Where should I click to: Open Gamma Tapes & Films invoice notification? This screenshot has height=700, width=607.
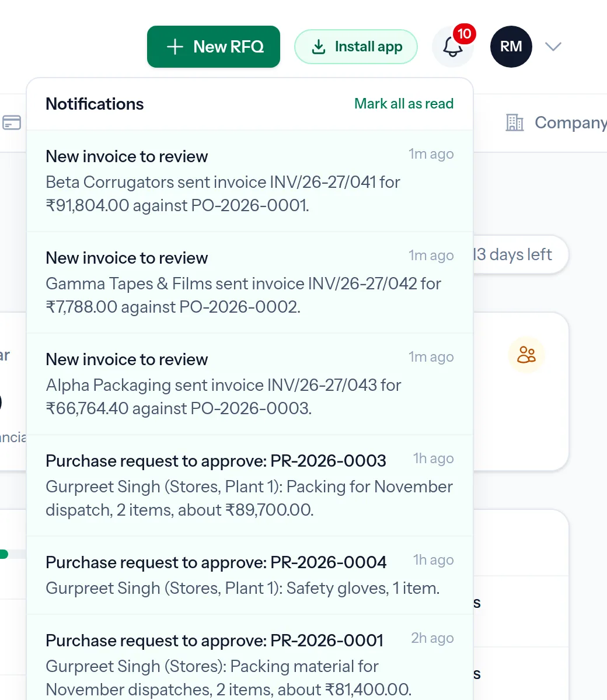[250, 282]
